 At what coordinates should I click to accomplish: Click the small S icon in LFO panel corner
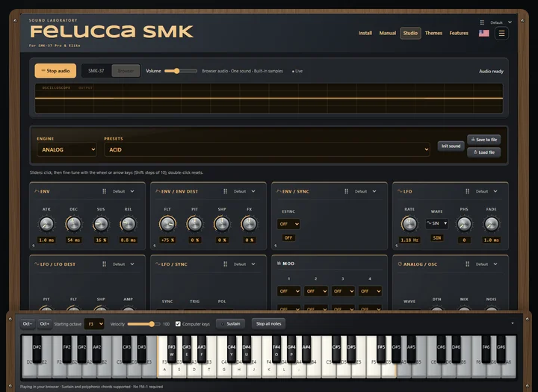[396, 246]
